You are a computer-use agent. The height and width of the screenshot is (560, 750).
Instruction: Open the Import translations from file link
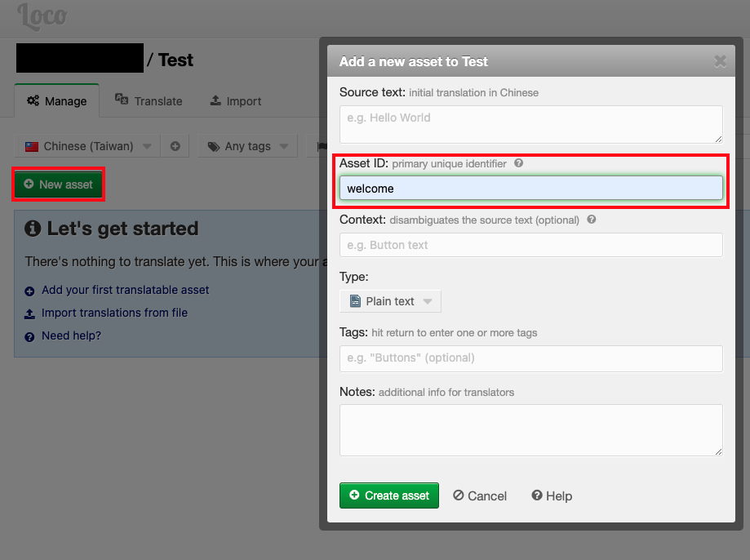click(x=114, y=313)
